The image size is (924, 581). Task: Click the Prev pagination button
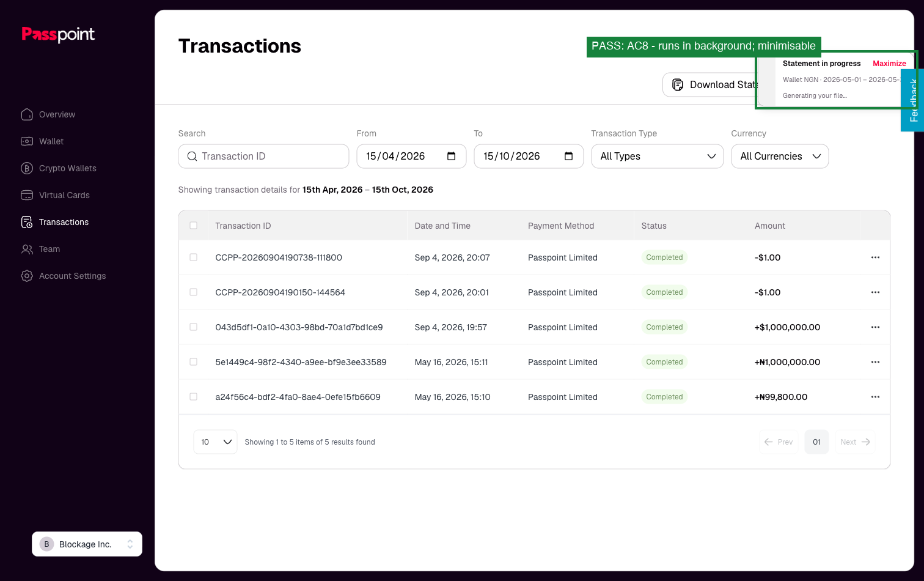click(x=778, y=442)
